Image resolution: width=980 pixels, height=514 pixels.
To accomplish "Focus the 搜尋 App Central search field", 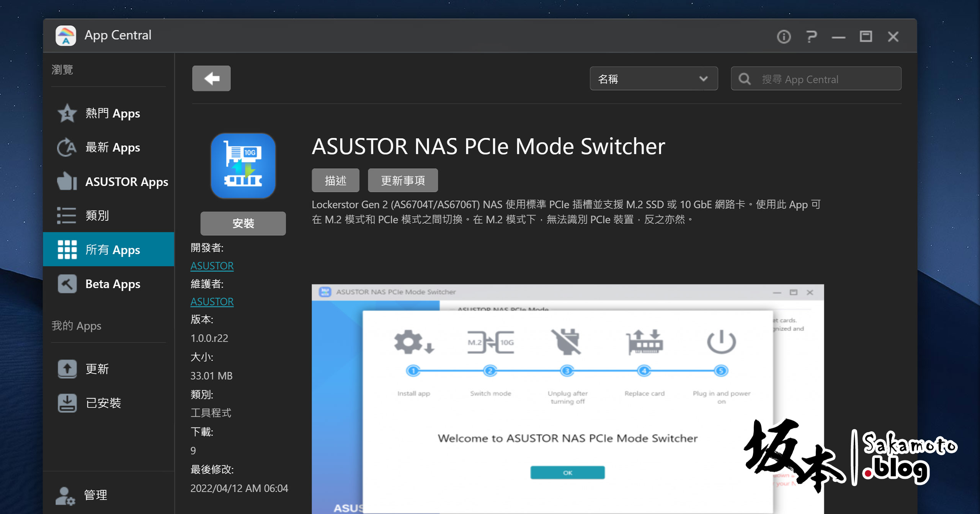I will coord(816,79).
